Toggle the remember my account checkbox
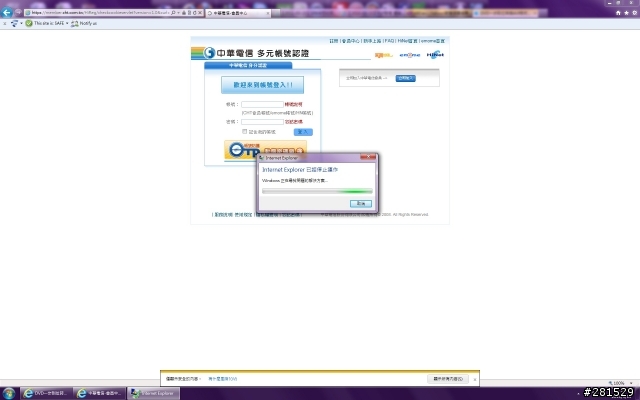The image size is (640, 400). (244, 131)
